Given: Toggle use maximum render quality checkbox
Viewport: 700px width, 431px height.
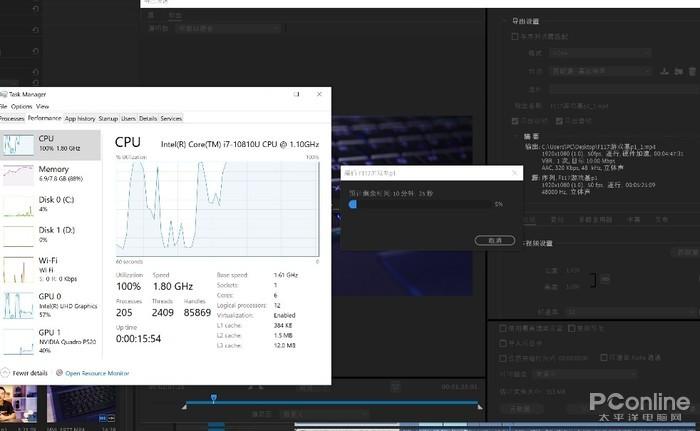Looking at the screenshot, I should point(503,328).
